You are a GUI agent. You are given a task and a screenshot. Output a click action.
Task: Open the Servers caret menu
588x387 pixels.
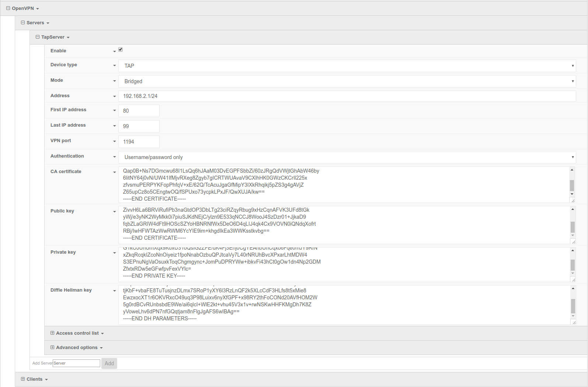[x=48, y=23]
